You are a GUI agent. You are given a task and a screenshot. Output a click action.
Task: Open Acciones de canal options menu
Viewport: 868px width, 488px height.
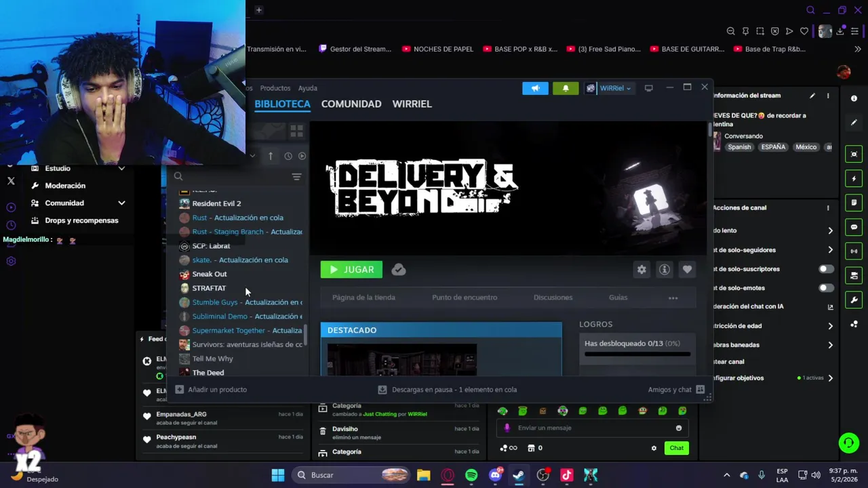pos(828,208)
